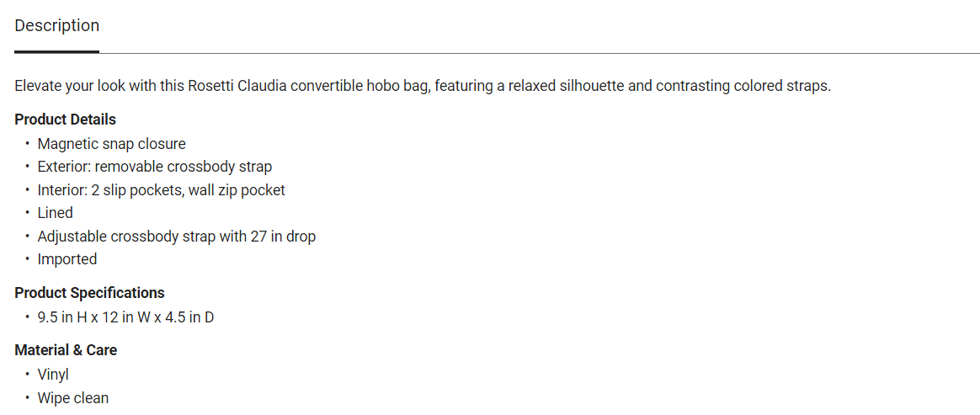The width and height of the screenshot is (980, 415).
Task: Select the 'Exterior: removable crossbody strap' line
Action: tap(155, 167)
